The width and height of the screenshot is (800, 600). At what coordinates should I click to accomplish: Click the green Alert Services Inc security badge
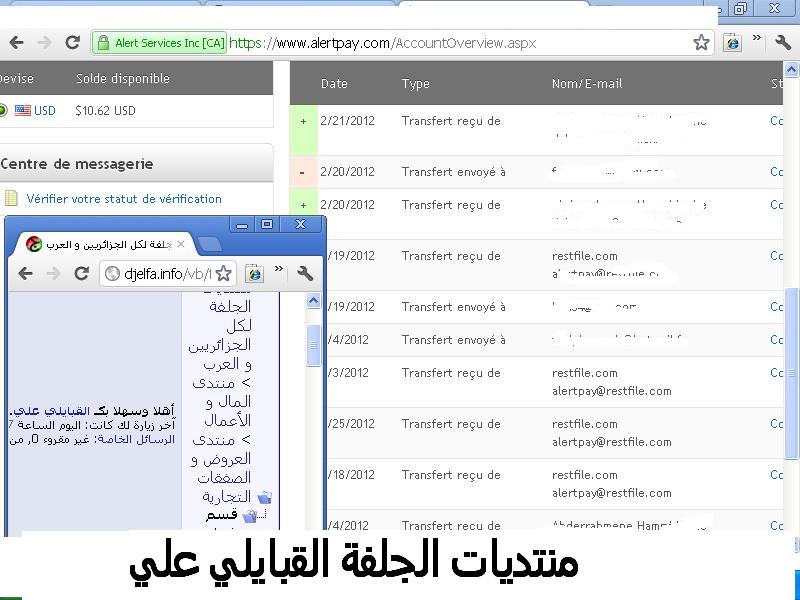tap(160, 43)
